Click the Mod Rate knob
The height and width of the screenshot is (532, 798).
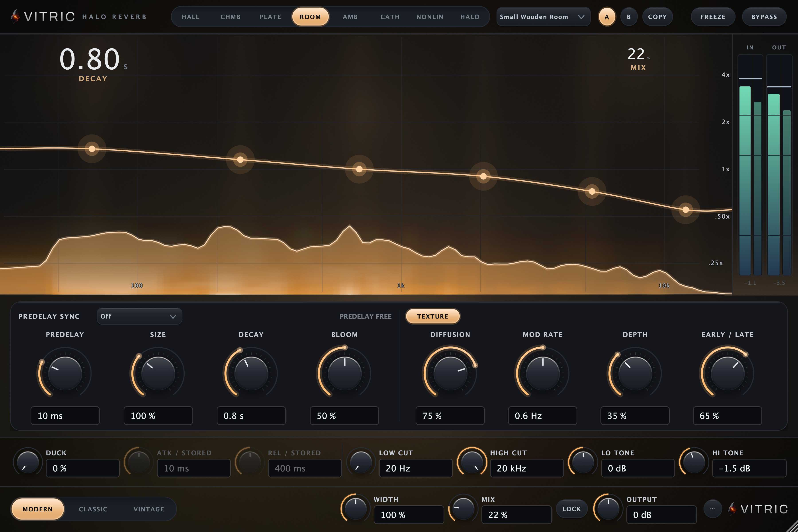542,373
